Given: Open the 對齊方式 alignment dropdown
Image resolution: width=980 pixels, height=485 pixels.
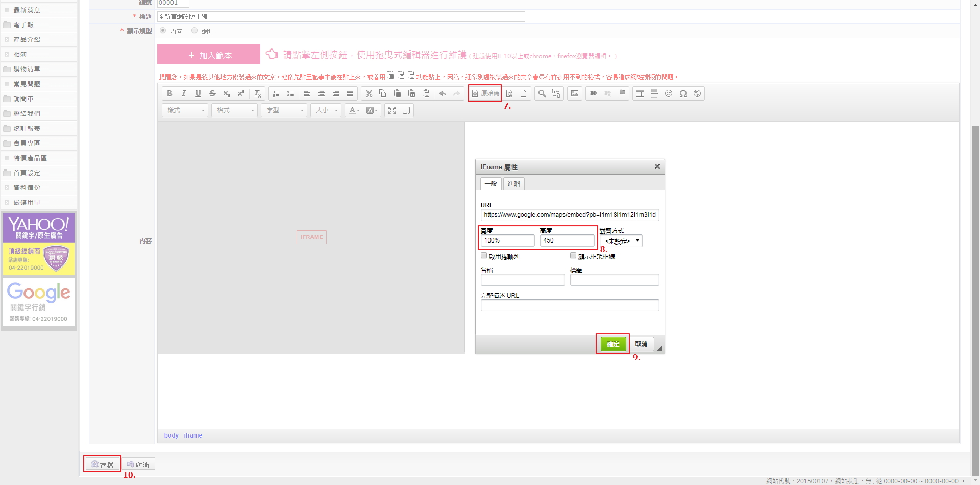Looking at the screenshot, I should tap(621, 241).
